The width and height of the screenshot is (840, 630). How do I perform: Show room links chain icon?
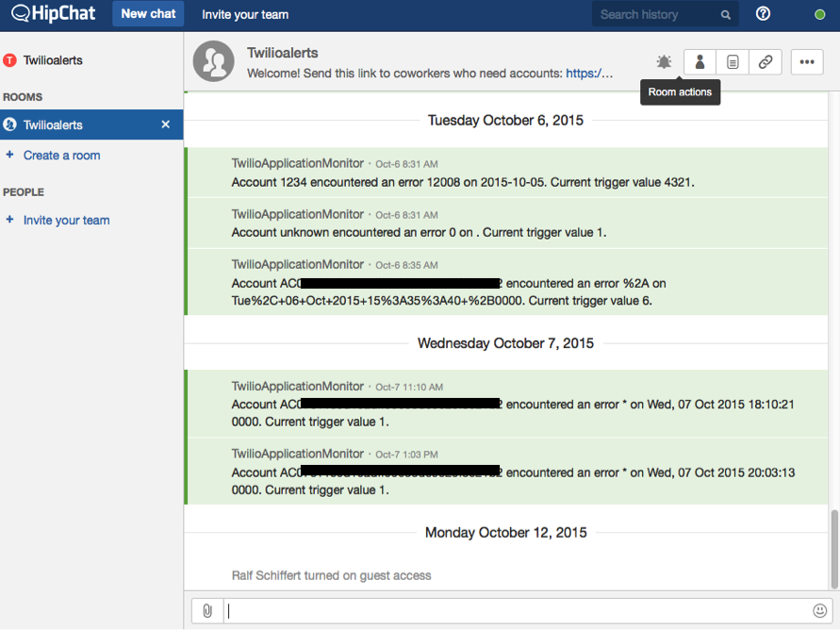pyautogui.click(x=765, y=62)
